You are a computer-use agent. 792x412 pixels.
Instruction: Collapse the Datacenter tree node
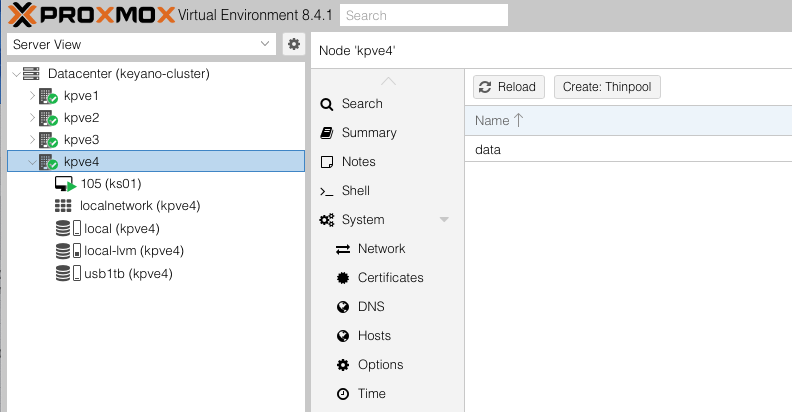pyautogui.click(x=16, y=74)
